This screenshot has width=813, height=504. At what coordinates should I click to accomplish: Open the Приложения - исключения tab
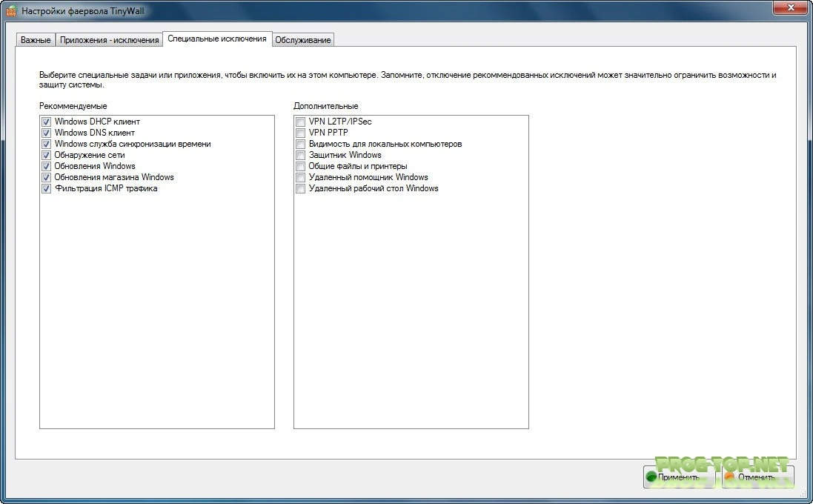pyautogui.click(x=110, y=40)
